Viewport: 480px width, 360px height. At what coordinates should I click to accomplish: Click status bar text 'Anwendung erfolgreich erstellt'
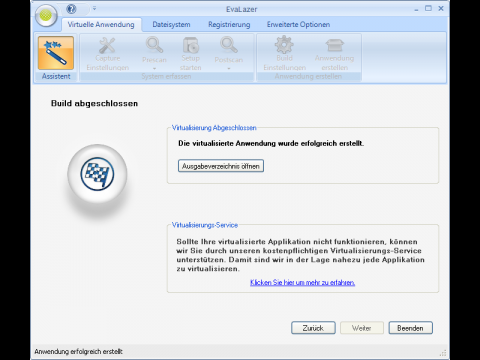(x=78, y=351)
